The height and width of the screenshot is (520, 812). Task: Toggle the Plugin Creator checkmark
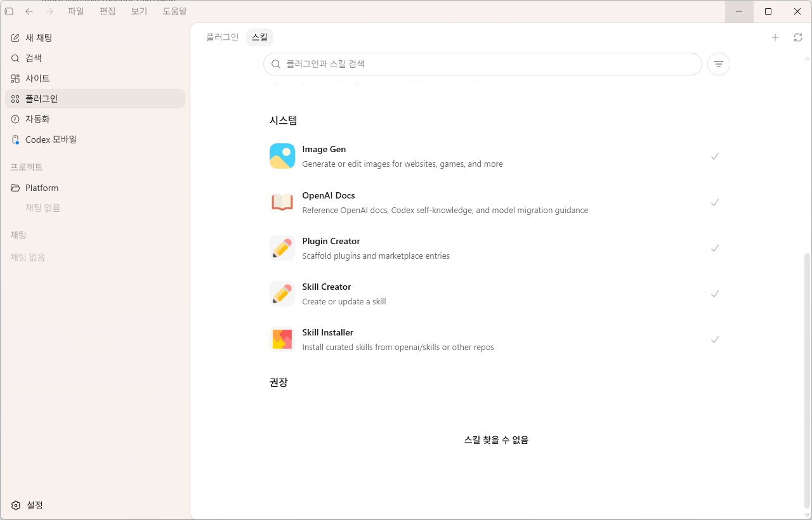(x=715, y=248)
